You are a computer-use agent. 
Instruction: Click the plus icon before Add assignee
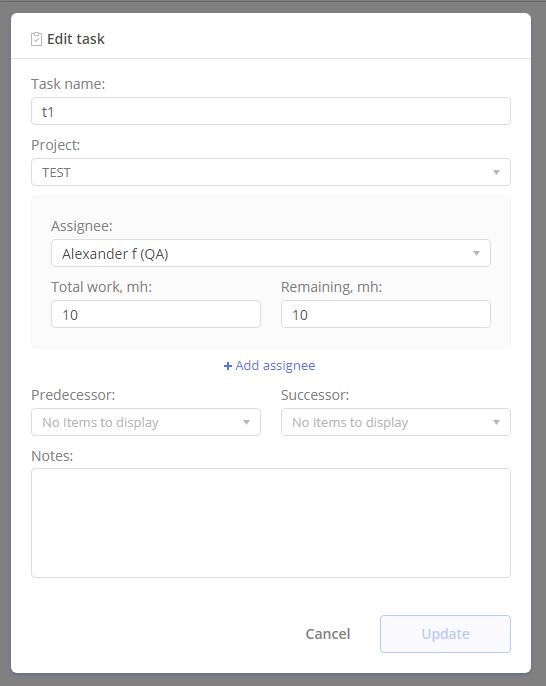click(228, 366)
